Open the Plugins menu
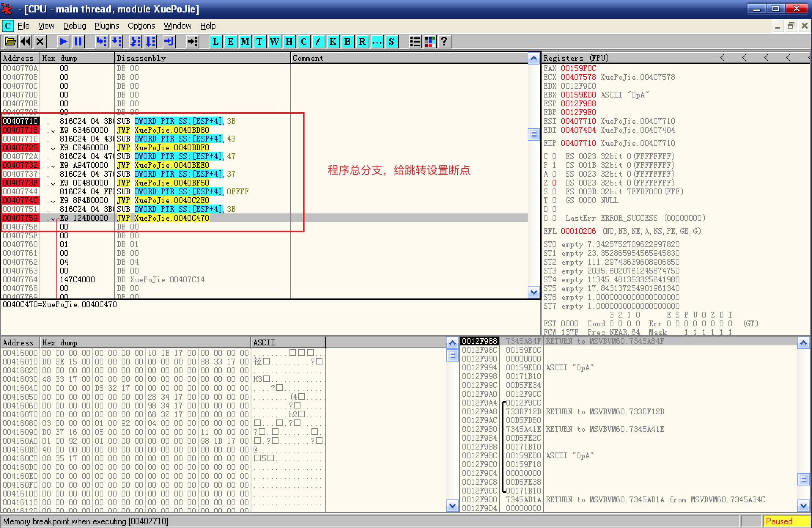Image resolution: width=812 pixels, height=528 pixels. click(107, 26)
